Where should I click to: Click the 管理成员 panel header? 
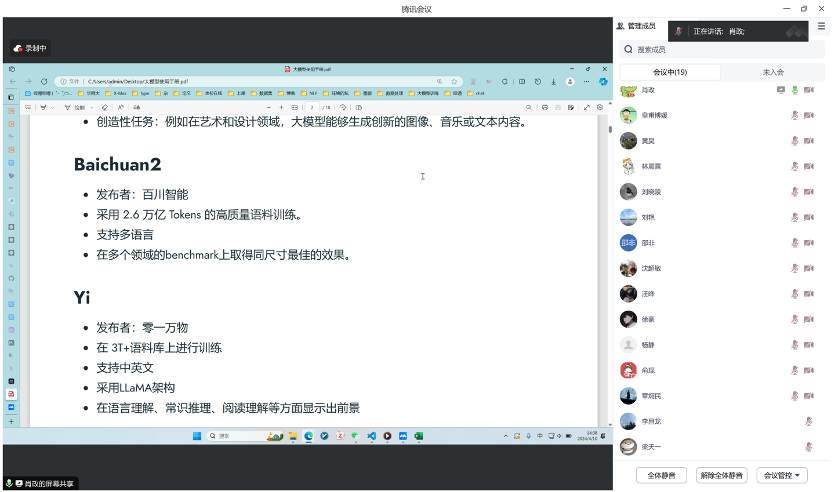[x=636, y=26]
